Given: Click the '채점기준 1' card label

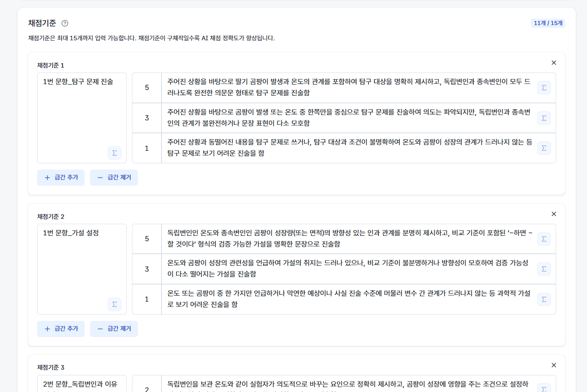Looking at the screenshot, I should tap(51, 65).
